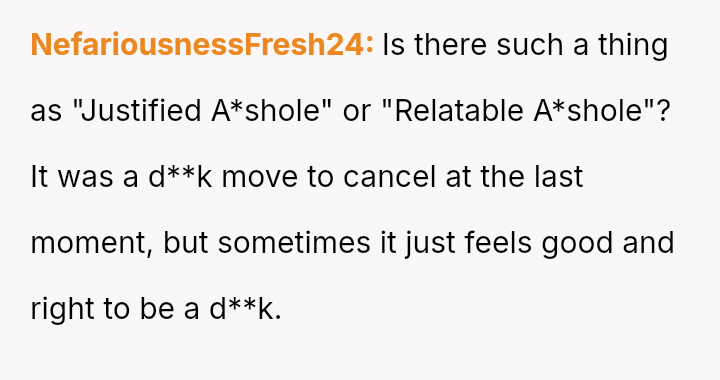Click the first "d**k move" phrase
Screen dimensions: 720x380
223,177
